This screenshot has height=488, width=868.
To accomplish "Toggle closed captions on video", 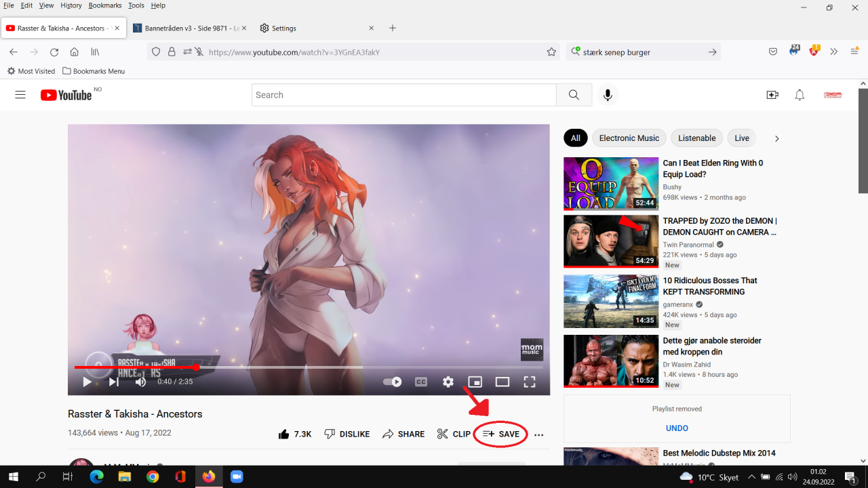I will pyautogui.click(x=421, y=382).
